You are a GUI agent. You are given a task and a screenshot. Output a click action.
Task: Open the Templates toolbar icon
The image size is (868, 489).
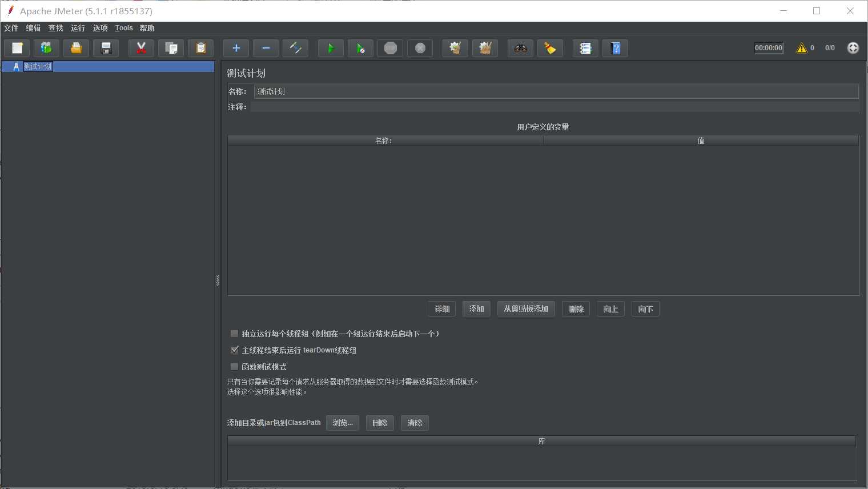[x=46, y=49]
